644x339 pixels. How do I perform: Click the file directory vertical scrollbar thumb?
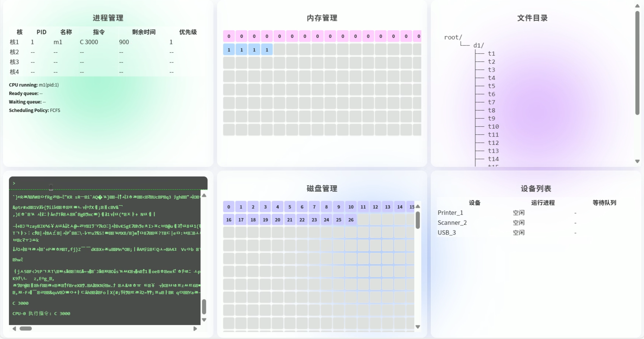tap(637, 63)
